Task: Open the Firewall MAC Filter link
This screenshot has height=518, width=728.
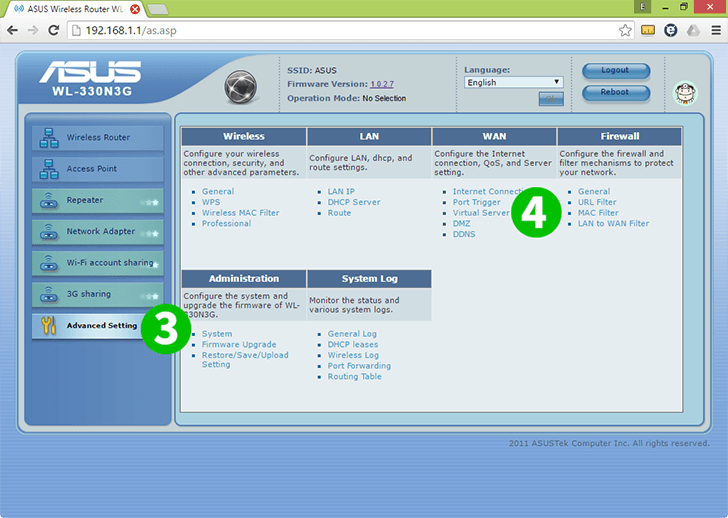Action: point(598,213)
